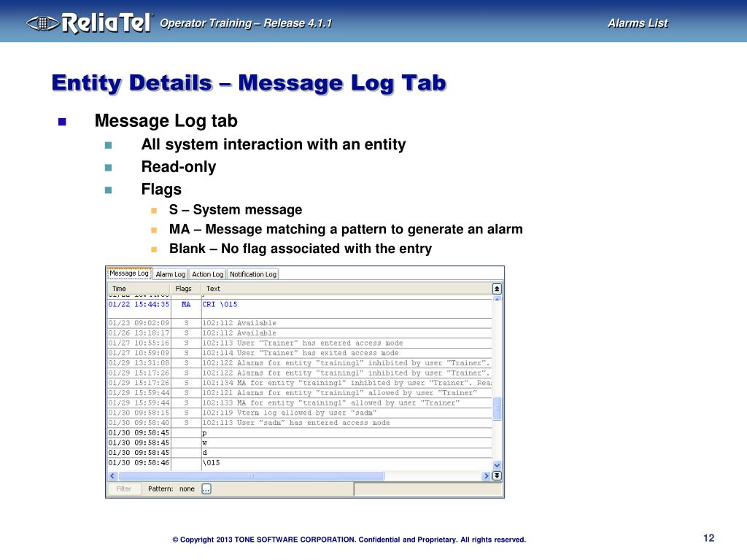747x560 pixels.
Task: Open the Action Log tab
Action: click(207, 274)
